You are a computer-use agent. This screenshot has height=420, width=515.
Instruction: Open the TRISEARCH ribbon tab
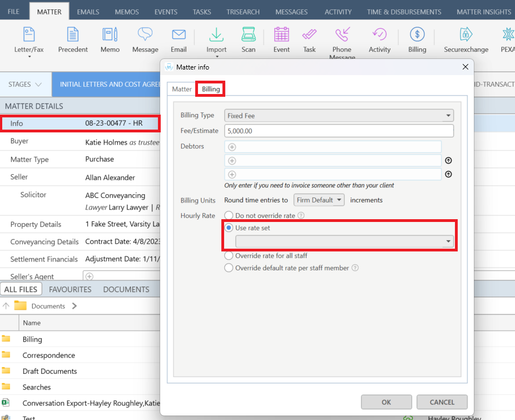coord(242,12)
